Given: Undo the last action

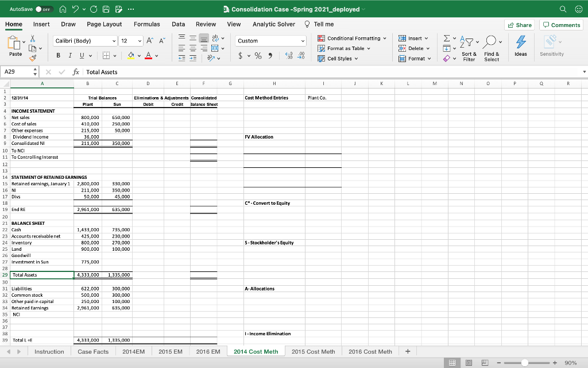Looking at the screenshot, I should pos(75,9).
